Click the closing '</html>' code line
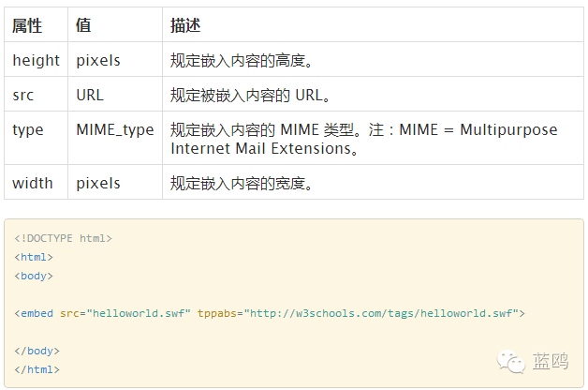This screenshot has width=588, height=390. click(37, 369)
